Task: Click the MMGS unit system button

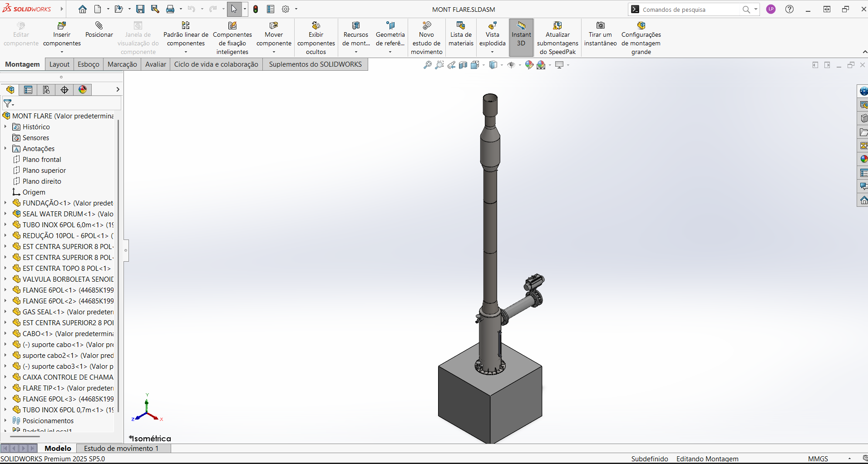Action: [818, 459]
